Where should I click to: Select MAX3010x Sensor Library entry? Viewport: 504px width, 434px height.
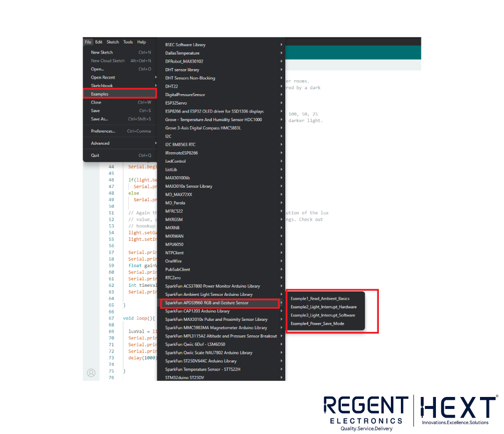click(221, 186)
